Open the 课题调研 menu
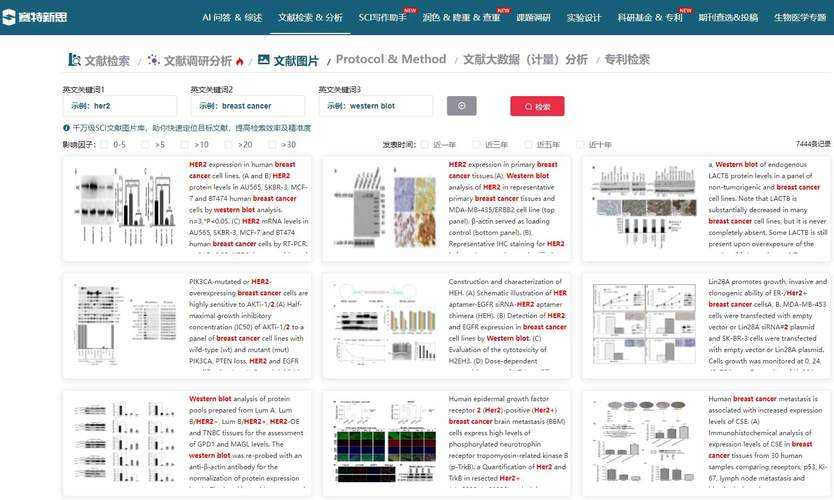Screen dimensions: 834x500 (533, 18)
